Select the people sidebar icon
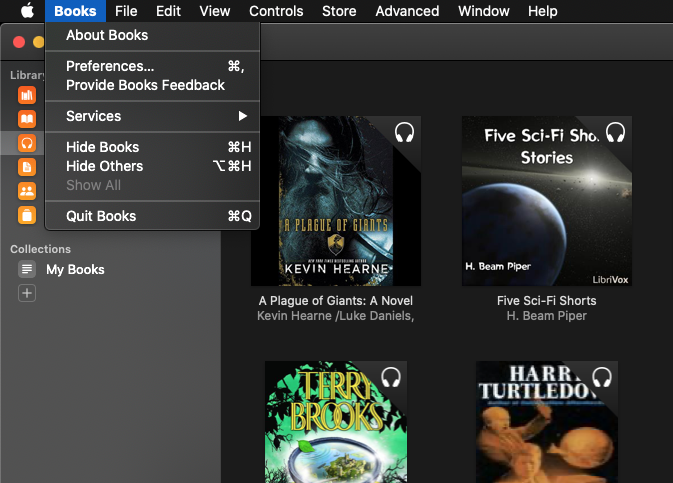Viewport: 673px width, 483px height. pos(27,191)
